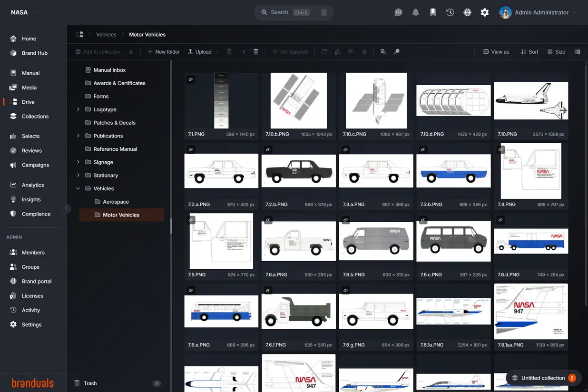Click the New folder button
Image resolution: width=588 pixels, height=392 pixels.
(164, 52)
